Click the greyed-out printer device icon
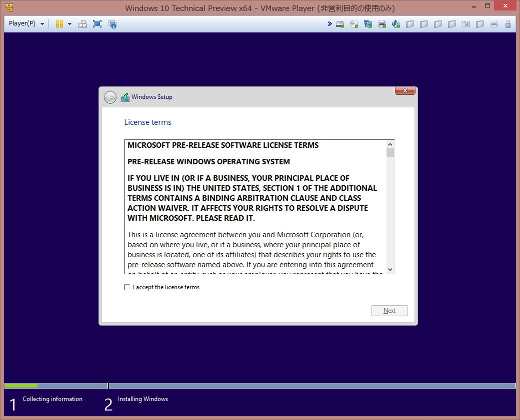 494,24
